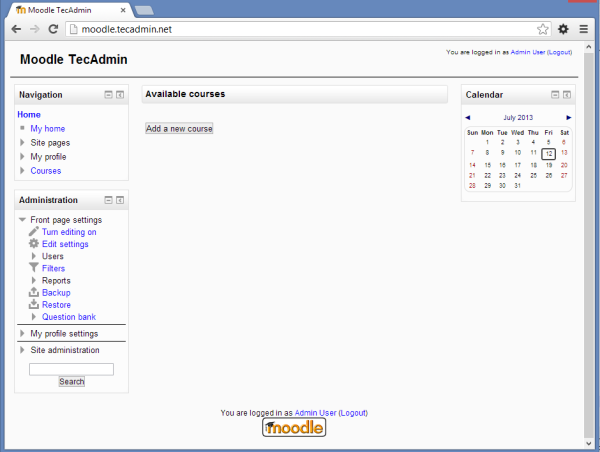Viewport: 600px width, 452px height.
Task: Reload the page using browser refresh icon
Action: [x=53, y=30]
